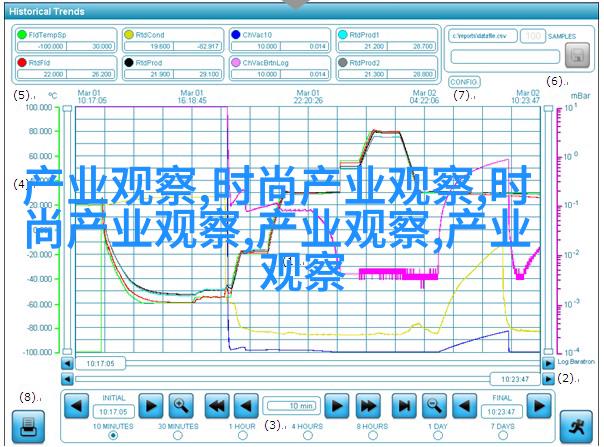Click the yellow RtdCond pen indicator

[x=129, y=35]
